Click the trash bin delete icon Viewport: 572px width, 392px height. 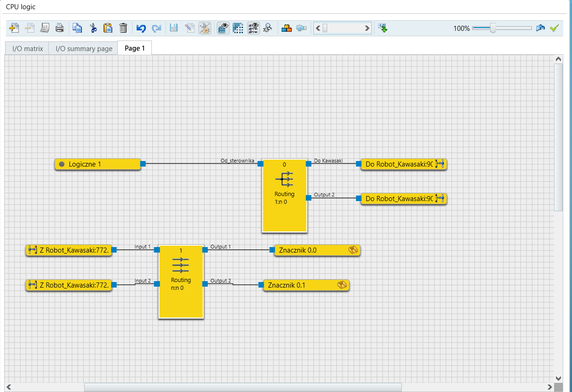coord(123,28)
